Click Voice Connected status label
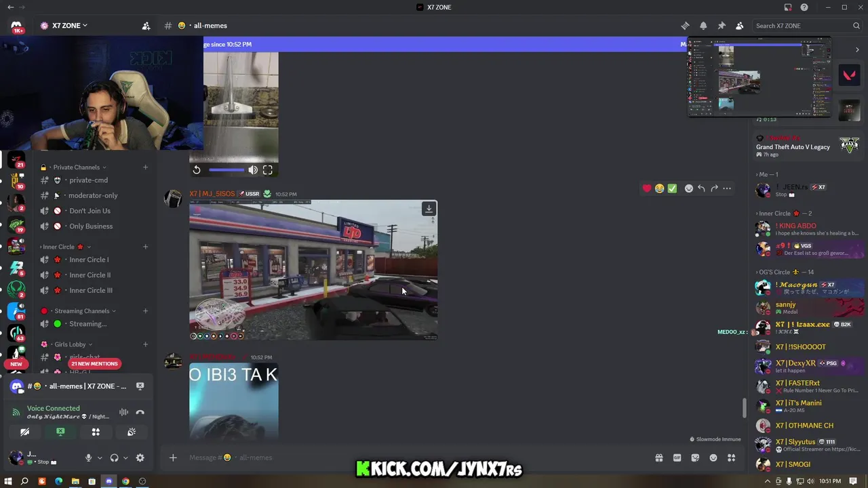The width and height of the screenshot is (868, 488). 54,408
